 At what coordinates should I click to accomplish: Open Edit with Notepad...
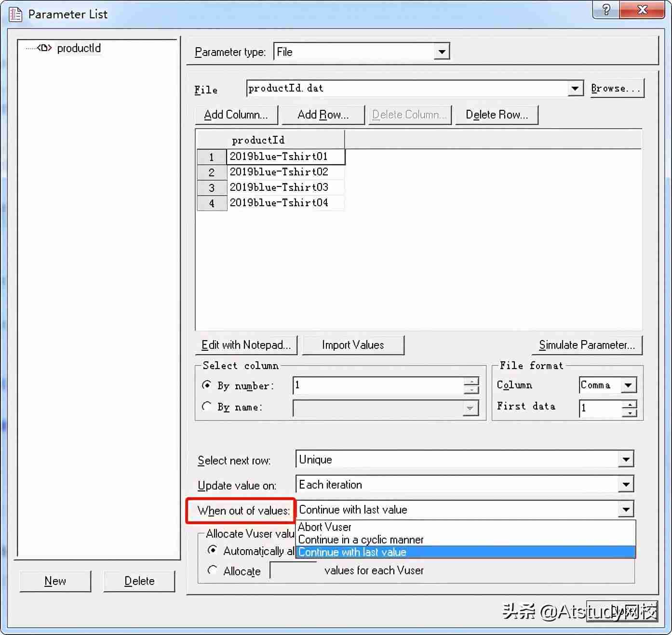pos(246,345)
